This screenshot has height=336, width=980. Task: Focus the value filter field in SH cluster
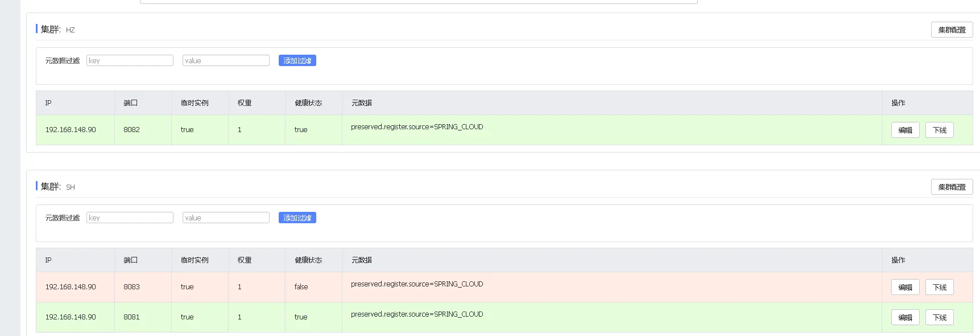(x=226, y=218)
